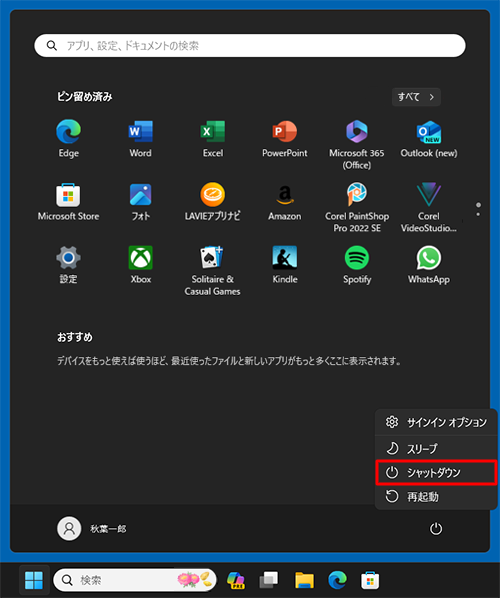Viewport: 500px width, 598px height.
Task: Choose 再起動 in power menu
Action: click(x=436, y=497)
